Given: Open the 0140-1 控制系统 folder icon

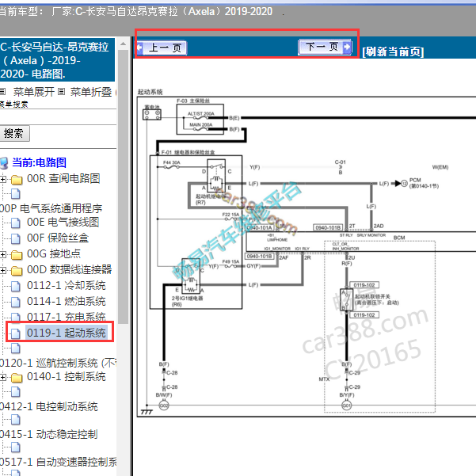Looking at the screenshot, I should pyautogui.click(x=17, y=377).
